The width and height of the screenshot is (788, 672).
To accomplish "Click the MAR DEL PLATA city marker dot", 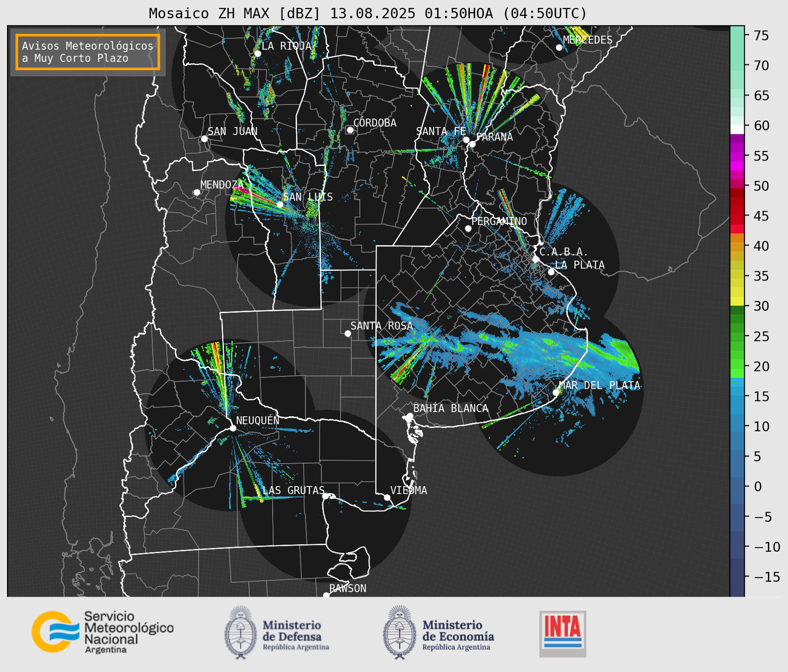I will click(x=556, y=393).
